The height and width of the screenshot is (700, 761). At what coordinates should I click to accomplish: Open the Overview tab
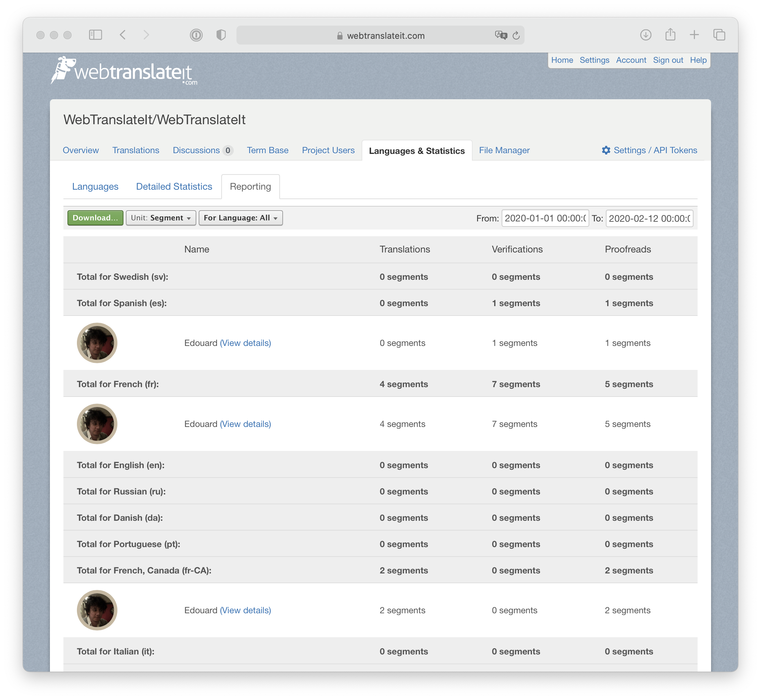pyautogui.click(x=81, y=151)
